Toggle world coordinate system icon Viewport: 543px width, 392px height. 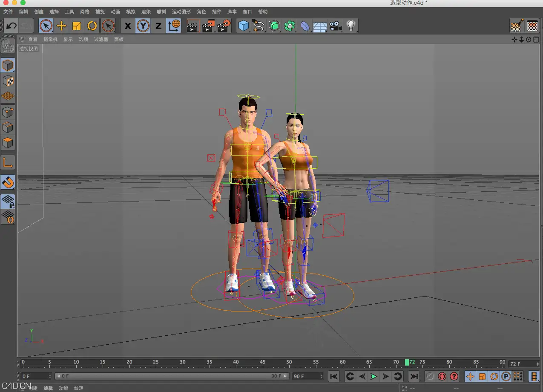[174, 26]
